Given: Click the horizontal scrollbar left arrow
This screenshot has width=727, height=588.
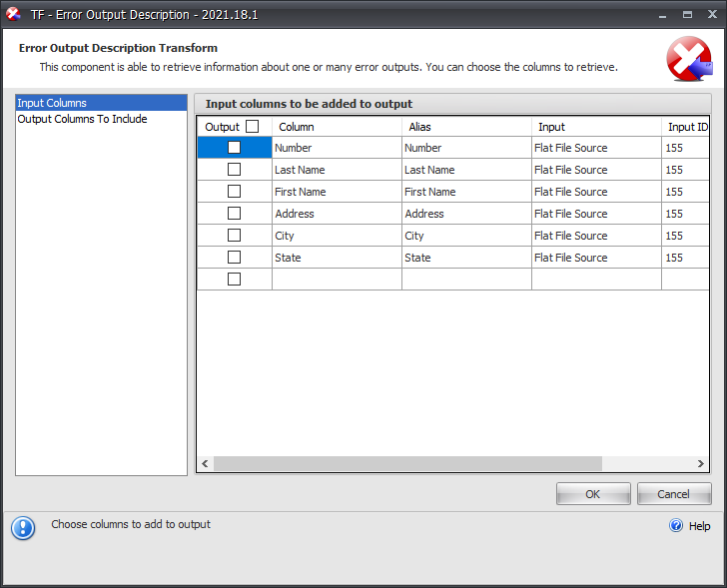Looking at the screenshot, I should pos(205,463).
